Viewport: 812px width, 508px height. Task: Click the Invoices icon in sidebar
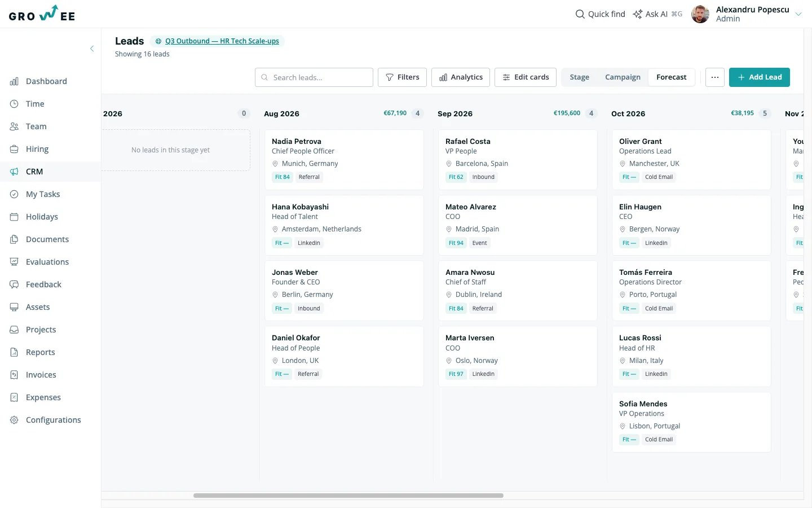tap(14, 375)
